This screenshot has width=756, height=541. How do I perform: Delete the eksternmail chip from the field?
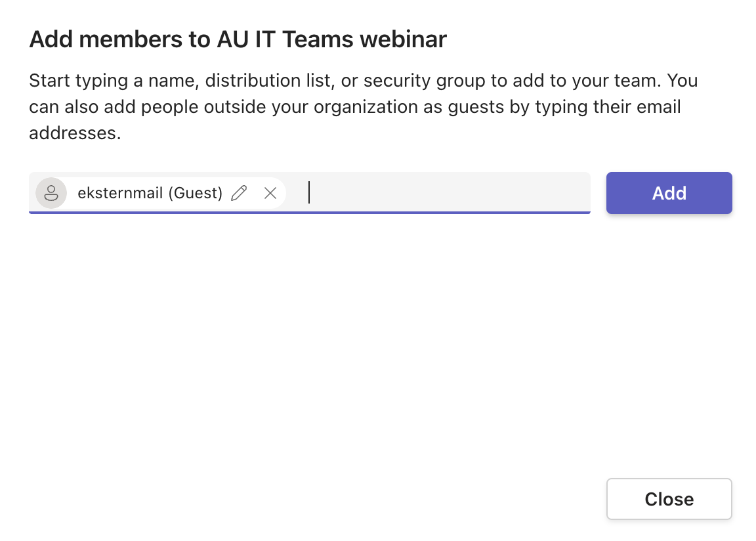(x=270, y=193)
